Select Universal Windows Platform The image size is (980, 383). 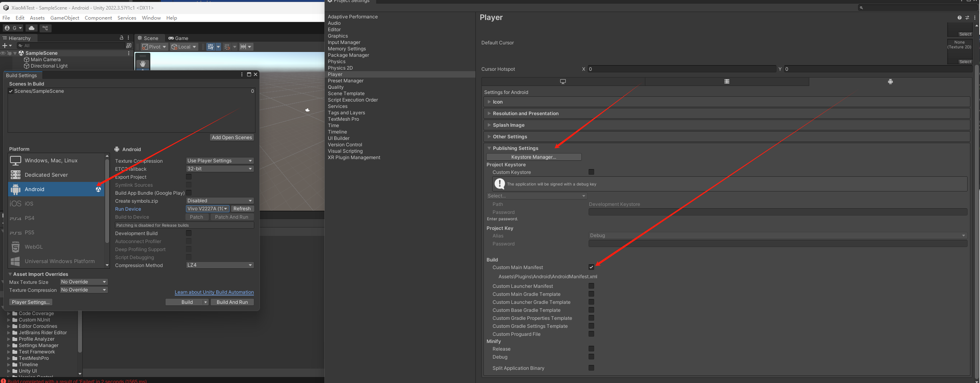[56, 261]
